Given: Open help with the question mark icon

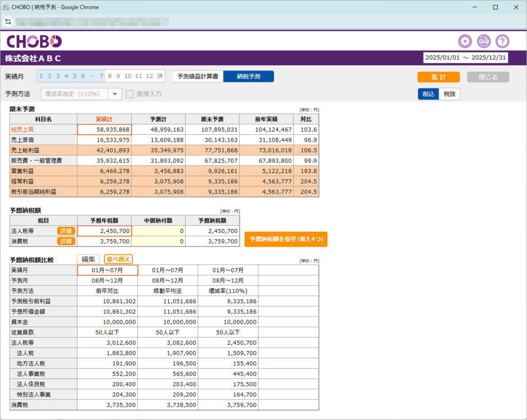Looking at the screenshot, I should 502,41.
